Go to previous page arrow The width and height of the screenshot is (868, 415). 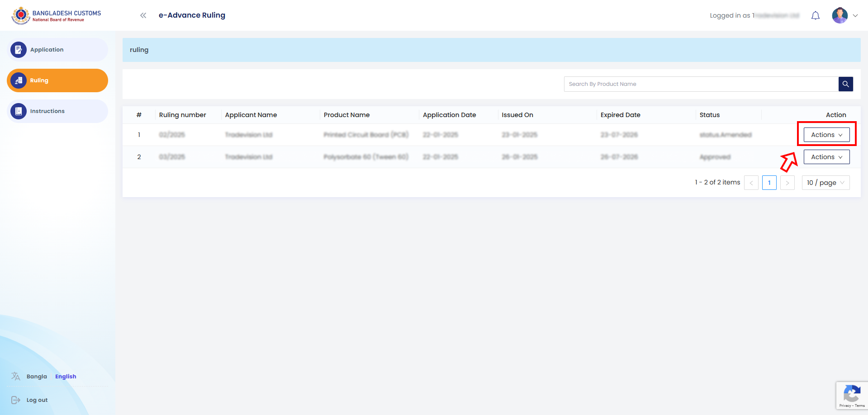pyautogui.click(x=751, y=183)
